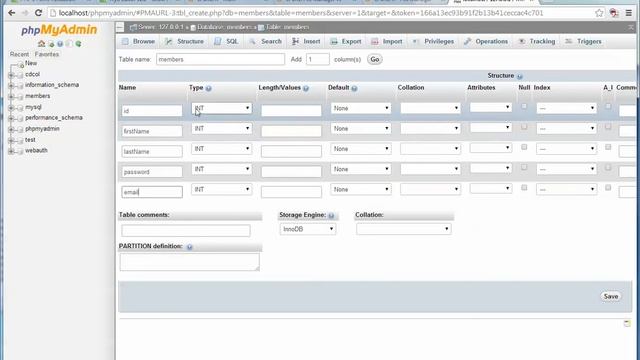Click the Storage Engine help icon
Screen dimensions: 640x360
331,216
